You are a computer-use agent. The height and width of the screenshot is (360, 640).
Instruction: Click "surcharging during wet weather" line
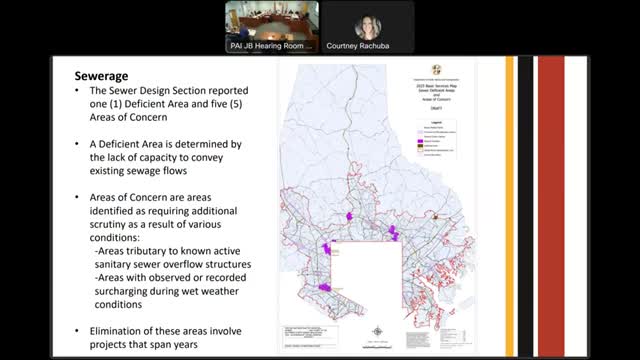pyautogui.click(x=167, y=291)
